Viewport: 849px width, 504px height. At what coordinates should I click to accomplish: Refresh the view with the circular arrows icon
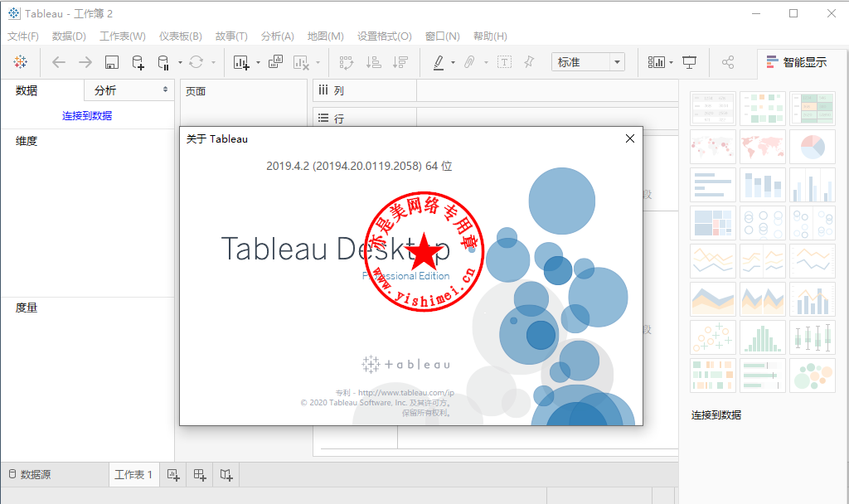pyautogui.click(x=196, y=62)
